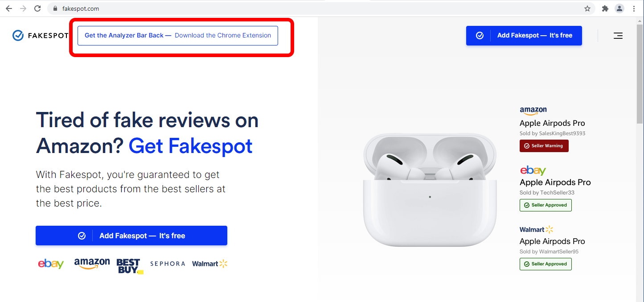Click the browser profile avatar icon
This screenshot has width=644, height=302.
[619, 8]
